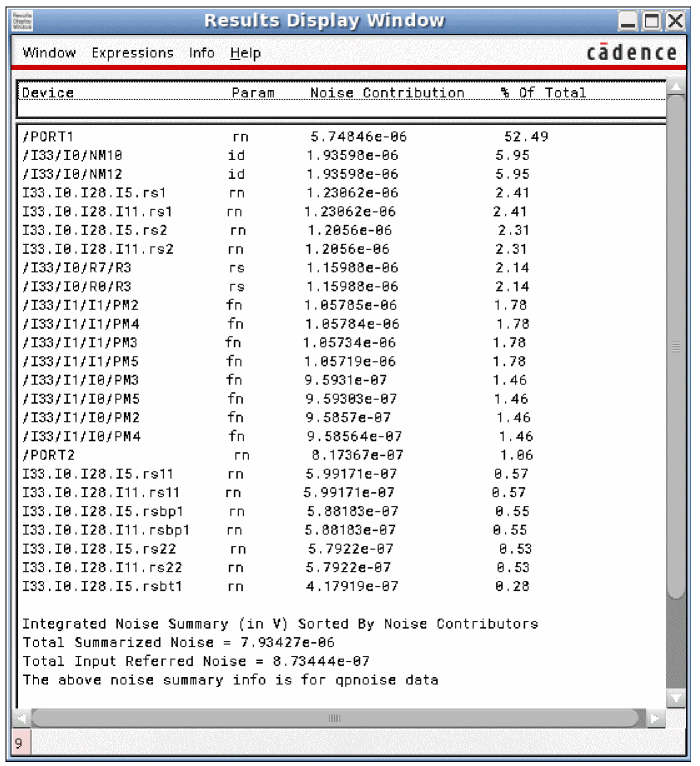The height and width of the screenshot is (766, 700).
Task: Click the window icon in the title bar
Action: (22, 21)
